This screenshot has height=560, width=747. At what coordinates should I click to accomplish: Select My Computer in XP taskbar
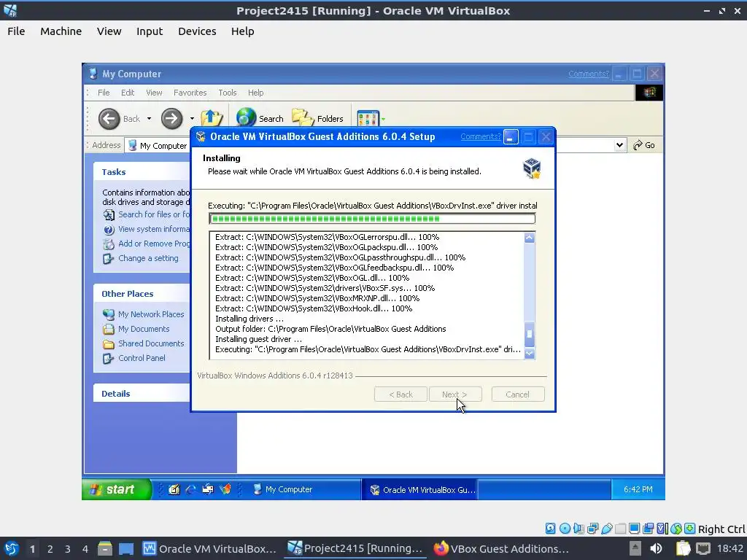tap(304, 489)
